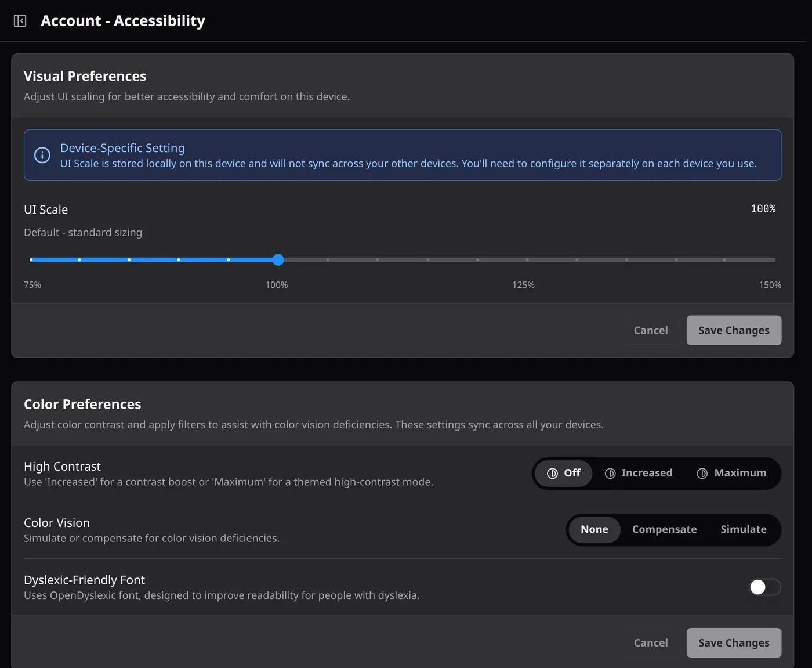Click the info icon in Device-Specific Setting
This screenshot has width=812, height=668.
[x=42, y=155]
